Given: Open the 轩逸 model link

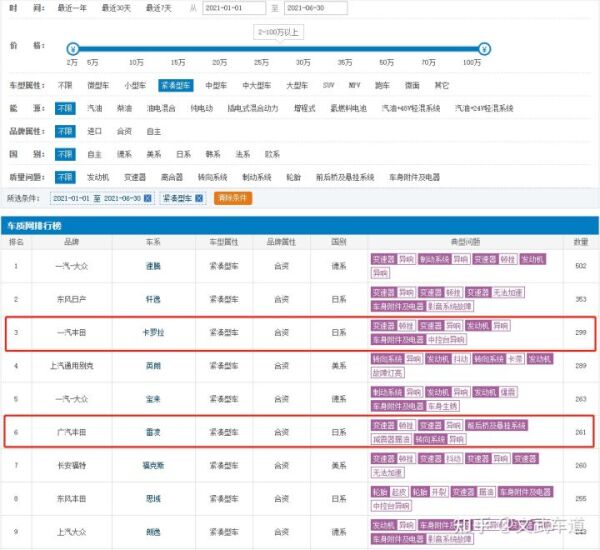Looking at the screenshot, I should point(152,299).
